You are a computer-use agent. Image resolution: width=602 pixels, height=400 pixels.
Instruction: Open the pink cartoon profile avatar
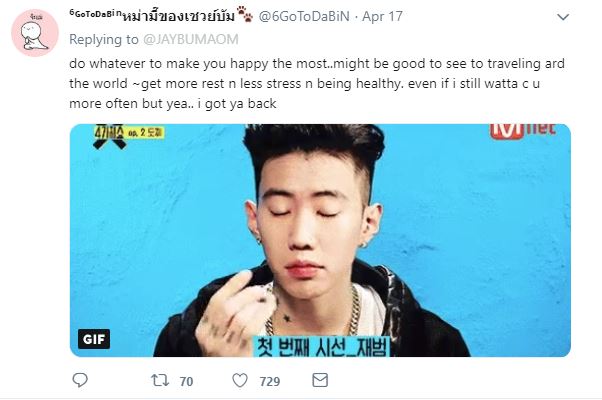point(35,33)
